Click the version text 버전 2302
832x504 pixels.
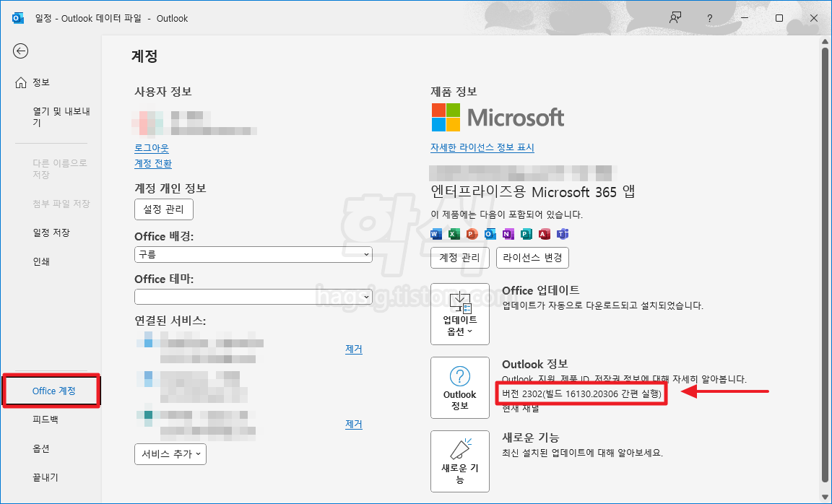pos(581,394)
